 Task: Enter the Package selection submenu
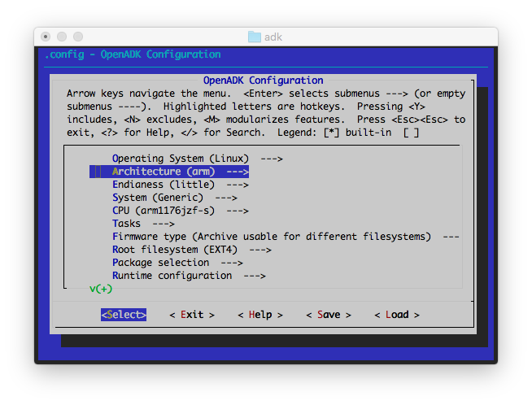point(177,263)
